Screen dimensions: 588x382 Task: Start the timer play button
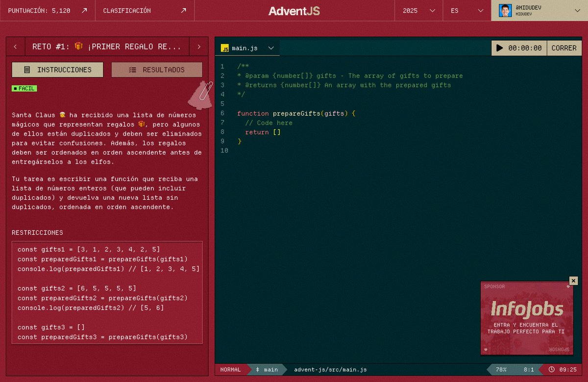click(499, 48)
